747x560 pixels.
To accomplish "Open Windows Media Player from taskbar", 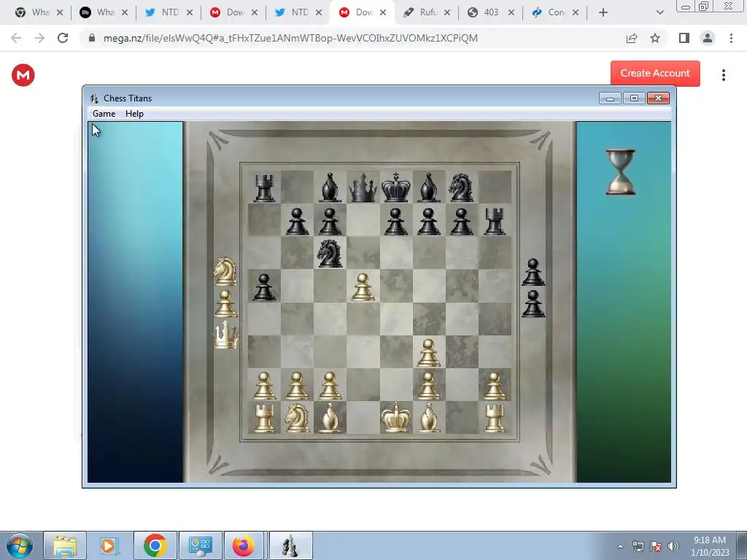I will click(109, 545).
